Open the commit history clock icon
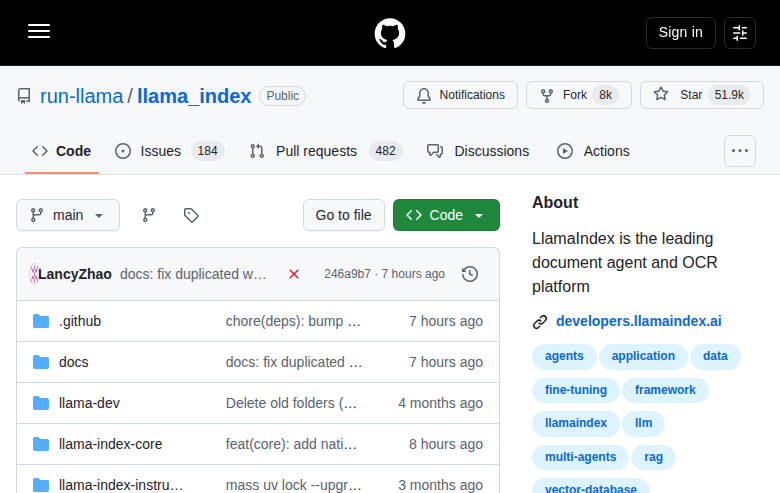Screen dimensions: 780x493 (x=470, y=274)
